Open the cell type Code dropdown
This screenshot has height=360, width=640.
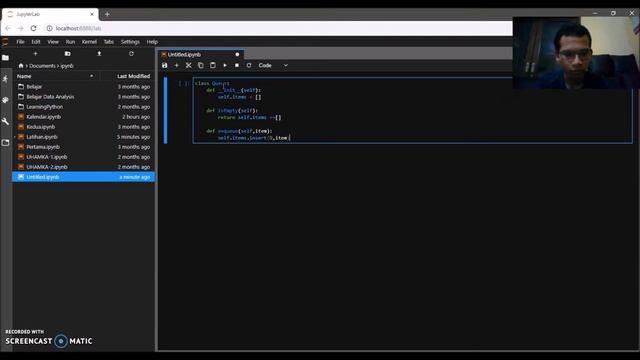click(x=273, y=65)
